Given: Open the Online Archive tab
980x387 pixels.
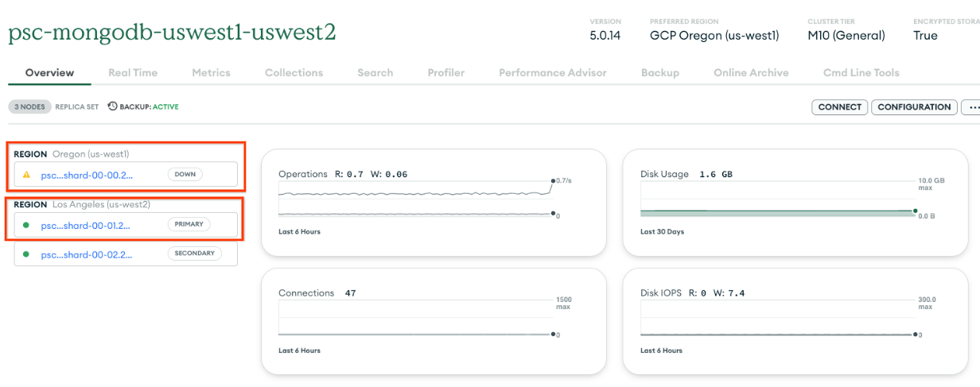Looking at the screenshot, I should [751, 72].
